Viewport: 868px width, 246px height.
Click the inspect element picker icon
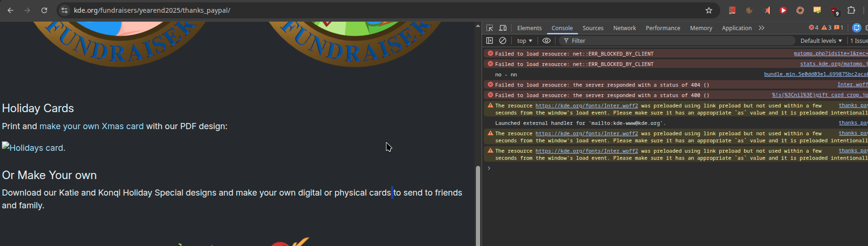click(x=490, y=28)
